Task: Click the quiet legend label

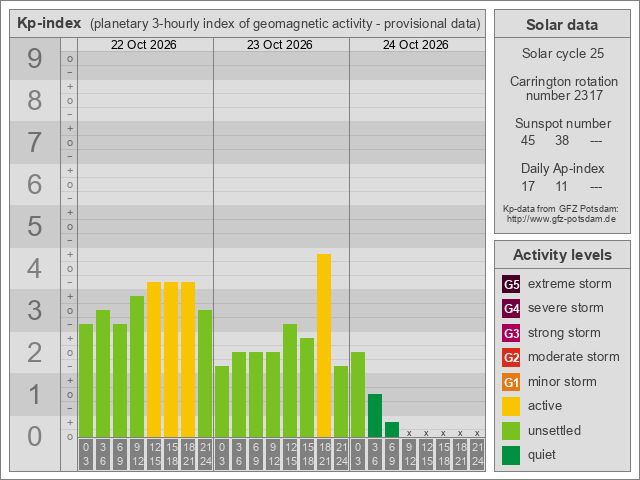Action: 542,455
